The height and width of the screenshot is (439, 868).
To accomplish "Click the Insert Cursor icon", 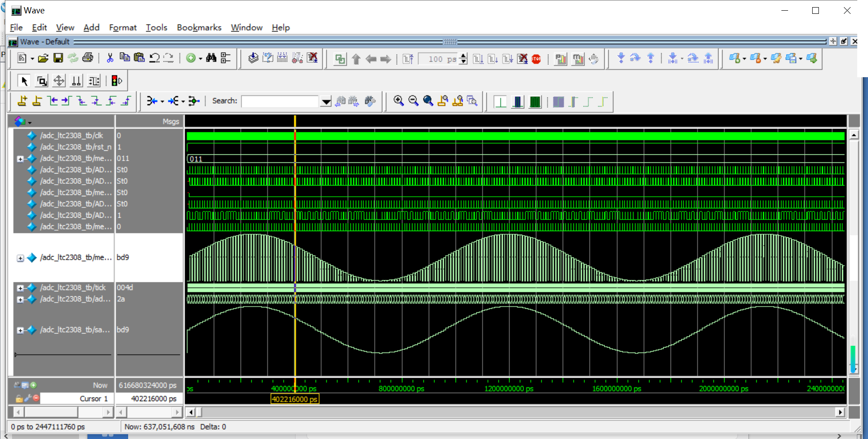I will coord(22,101).
